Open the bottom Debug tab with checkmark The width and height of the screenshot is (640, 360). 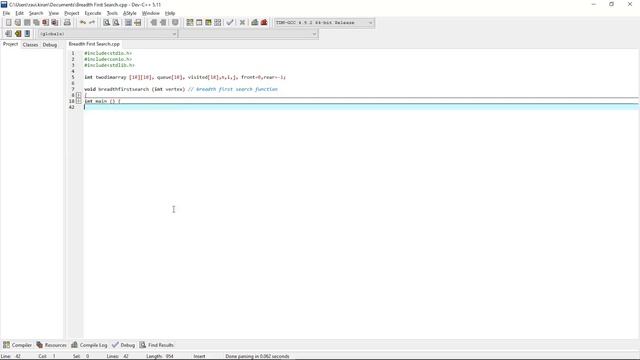click(x=123, y=345)
